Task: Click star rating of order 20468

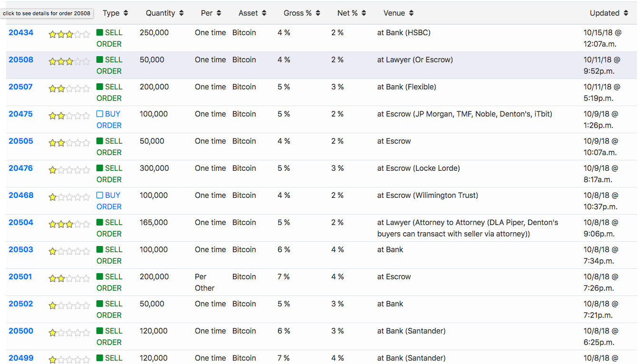Action: (69, 197)
